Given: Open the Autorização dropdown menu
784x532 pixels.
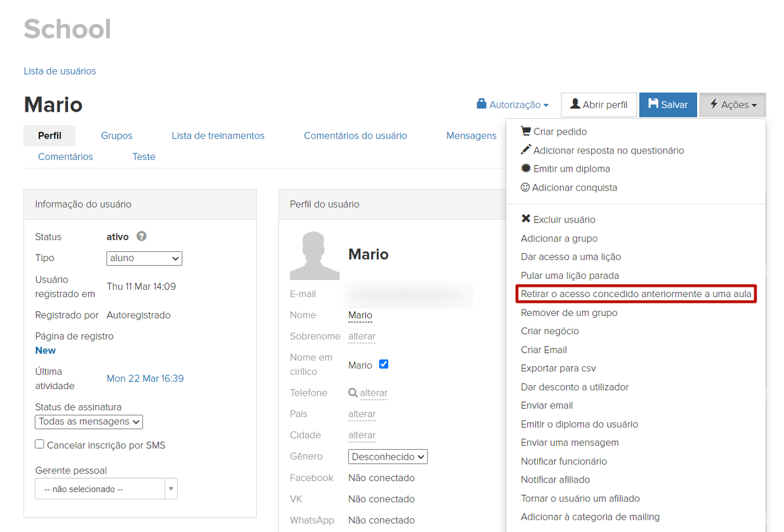Looking at the screenshot, I should pyautogui.click(x=513, y=104).
